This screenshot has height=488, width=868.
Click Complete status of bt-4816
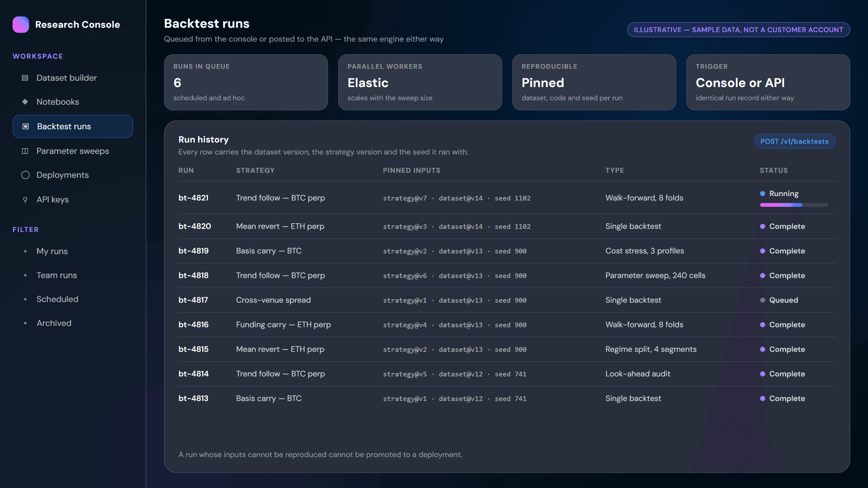[787, 325]
